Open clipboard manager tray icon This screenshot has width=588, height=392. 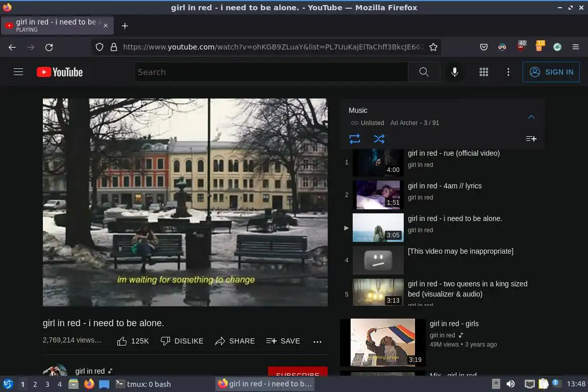[x=544, y=384]
